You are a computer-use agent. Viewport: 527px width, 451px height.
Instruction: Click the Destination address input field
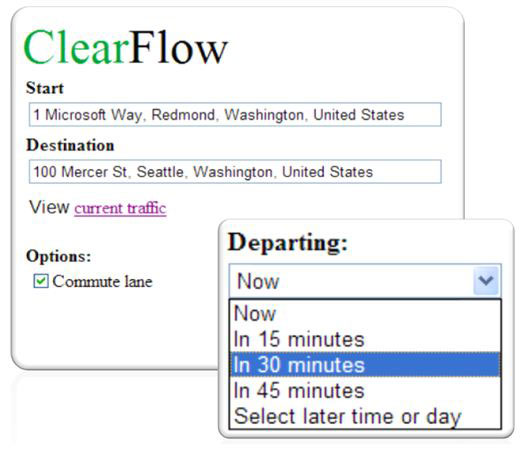click(235, 172)
